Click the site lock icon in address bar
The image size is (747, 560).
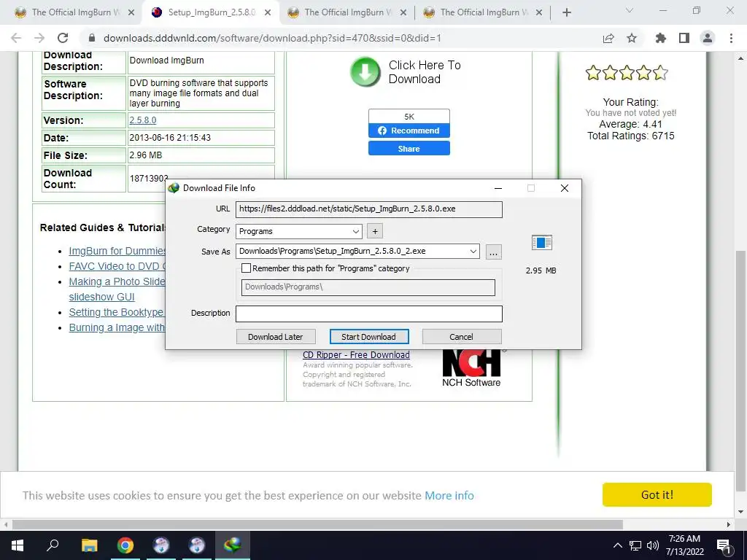(92, 38)
